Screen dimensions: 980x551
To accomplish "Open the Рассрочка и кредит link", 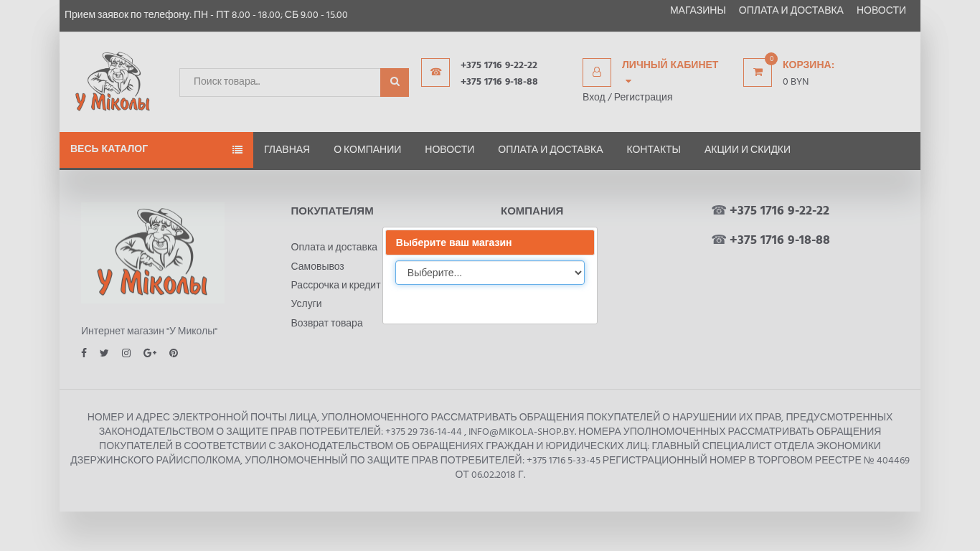I will click(x=336, y=285).
